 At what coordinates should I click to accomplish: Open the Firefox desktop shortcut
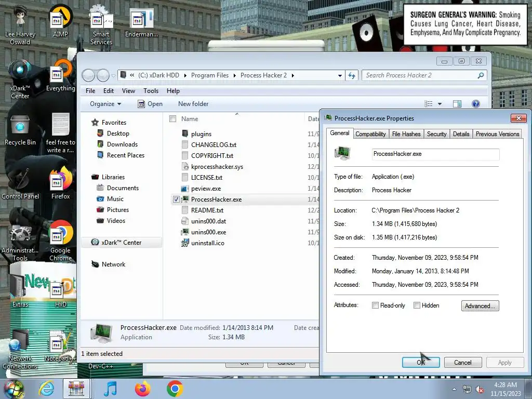pos(60,183)
